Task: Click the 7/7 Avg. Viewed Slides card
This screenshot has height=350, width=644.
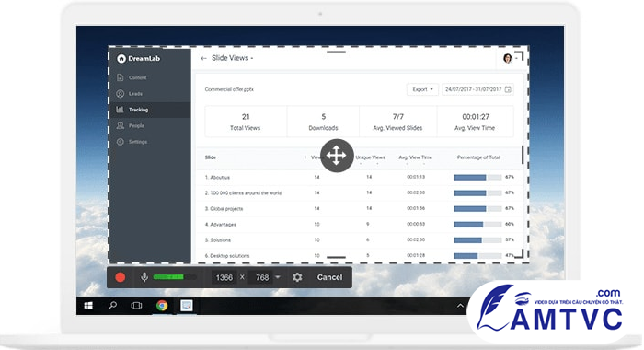Action: click(x=397, y=122)
